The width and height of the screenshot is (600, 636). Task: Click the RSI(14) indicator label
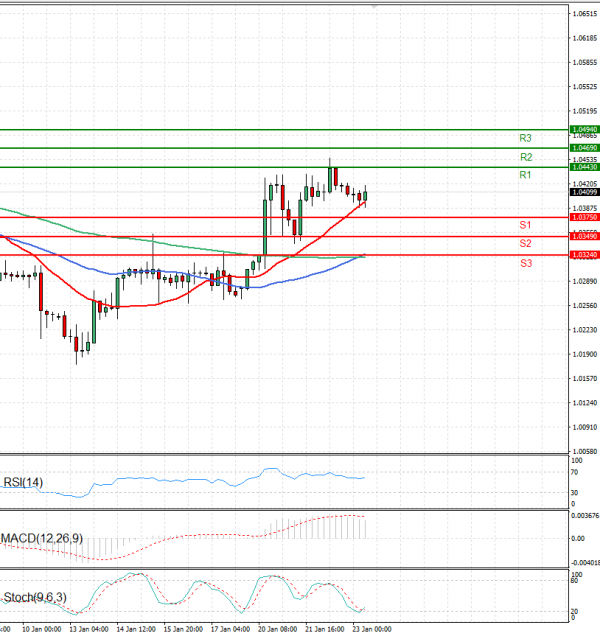click(23, 482)
